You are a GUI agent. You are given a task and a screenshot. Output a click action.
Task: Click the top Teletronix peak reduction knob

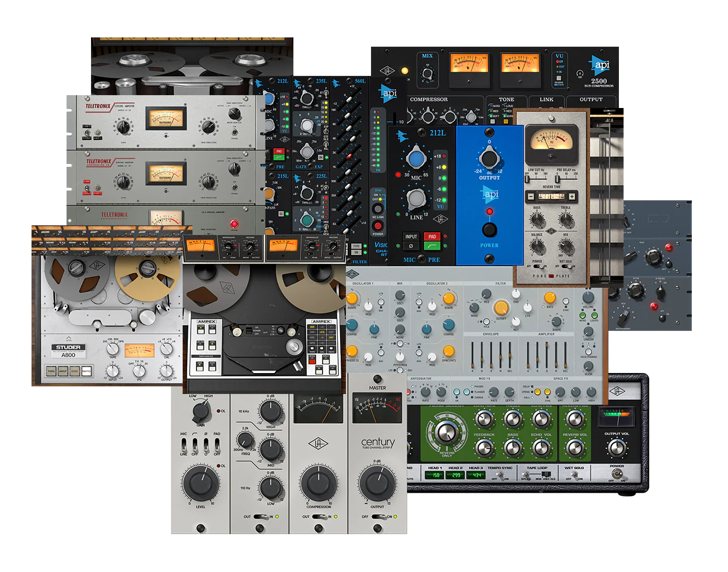point(209,127)
